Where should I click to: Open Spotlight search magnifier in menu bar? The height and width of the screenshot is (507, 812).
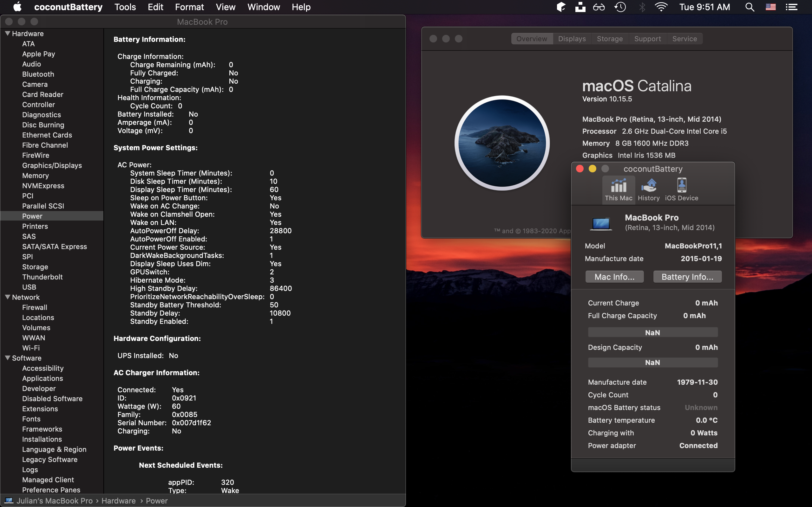click(x=749, y=7)
